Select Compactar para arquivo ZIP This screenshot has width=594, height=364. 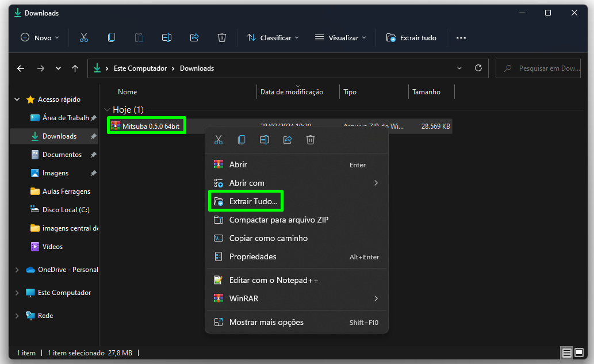297,220
